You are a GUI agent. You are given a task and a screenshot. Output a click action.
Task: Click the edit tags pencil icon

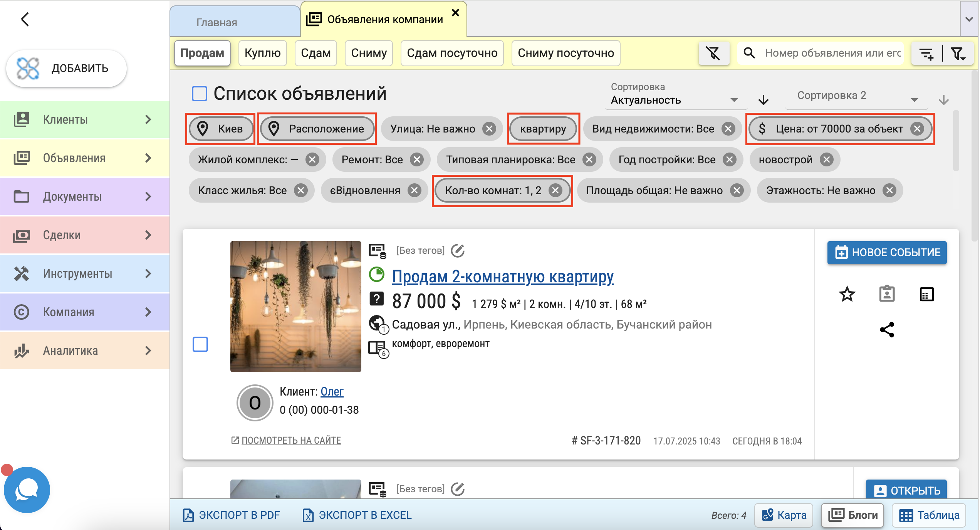pyautogui.click(x=458, y=251)
